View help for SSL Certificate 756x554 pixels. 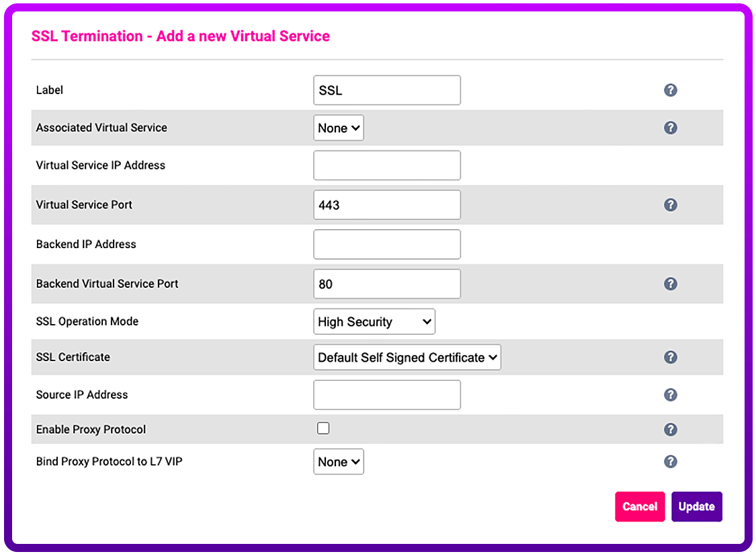(x=670, y=357)
